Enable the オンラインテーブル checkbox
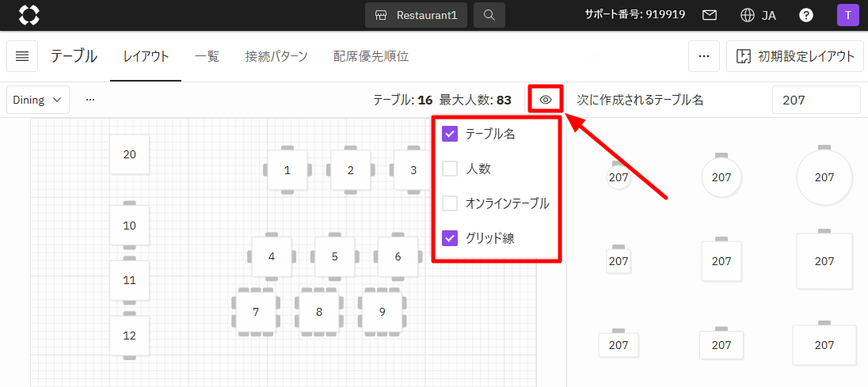 [450, 203]
